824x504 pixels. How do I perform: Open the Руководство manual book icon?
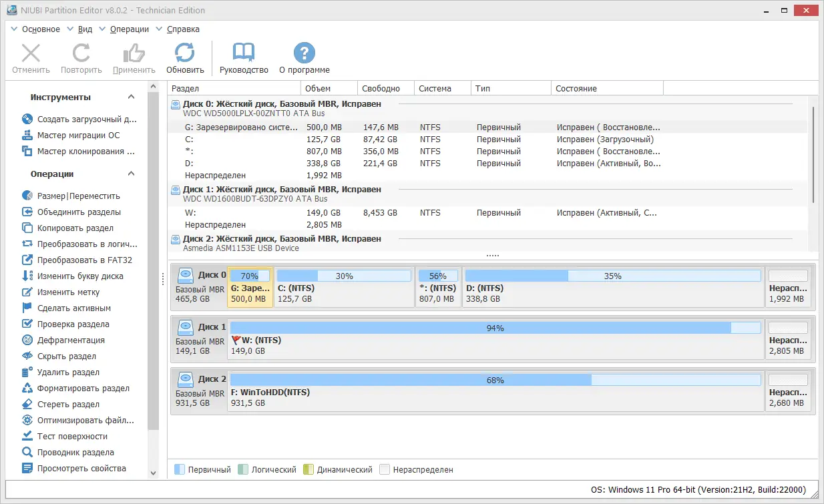(x=244, y=53)
